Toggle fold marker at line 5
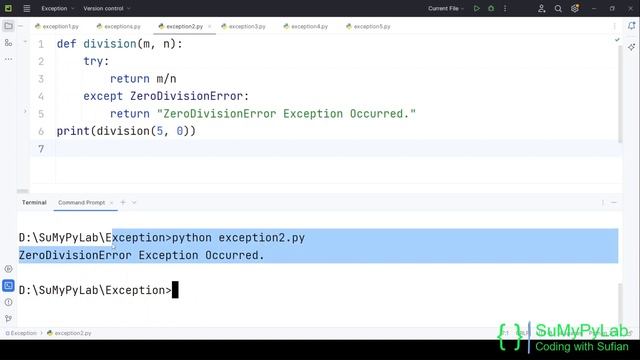This screenshot has height=360, width=640. (x=25, y=111)
